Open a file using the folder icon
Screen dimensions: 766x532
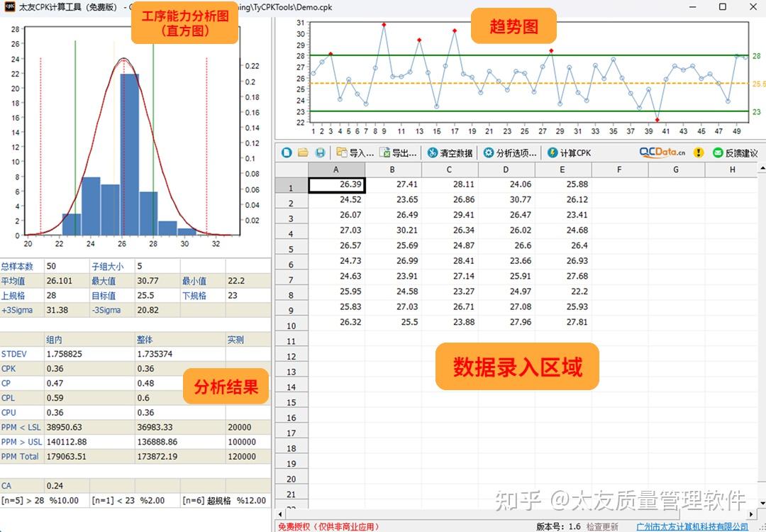[x=303, y=153]
